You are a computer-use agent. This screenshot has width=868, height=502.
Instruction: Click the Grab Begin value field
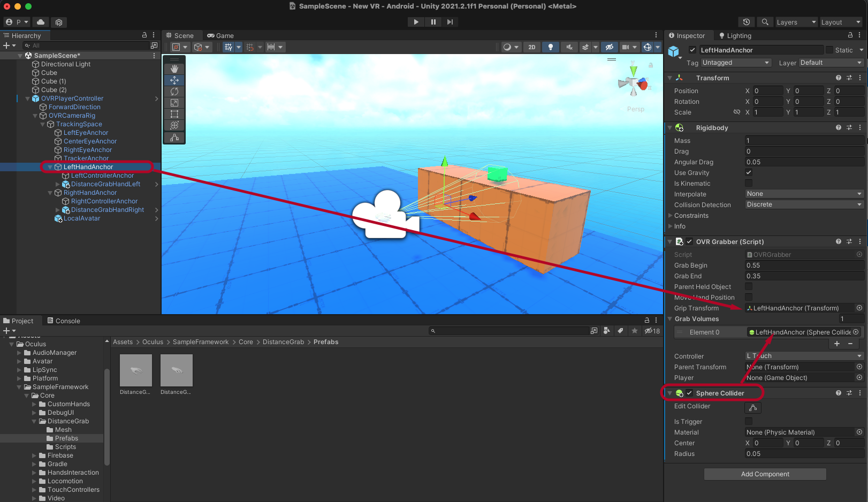[804, 265]
